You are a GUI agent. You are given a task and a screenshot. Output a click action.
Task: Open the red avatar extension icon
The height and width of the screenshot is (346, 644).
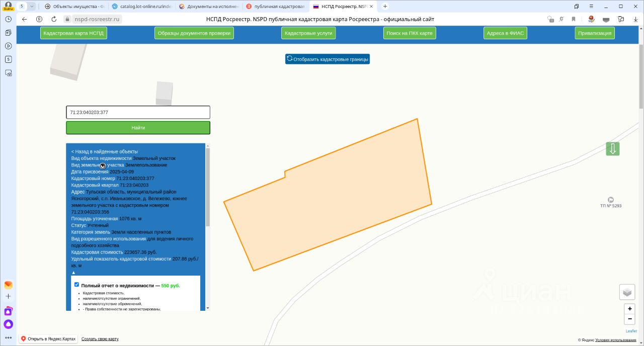pyautogui.click(x=592, y=19)
